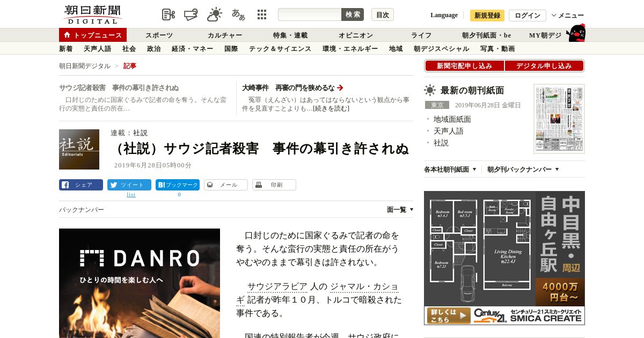The height and width of the screenshot is (338, 644).
Task: Select 国際 in the sub navigation
Action: (231, 49)
